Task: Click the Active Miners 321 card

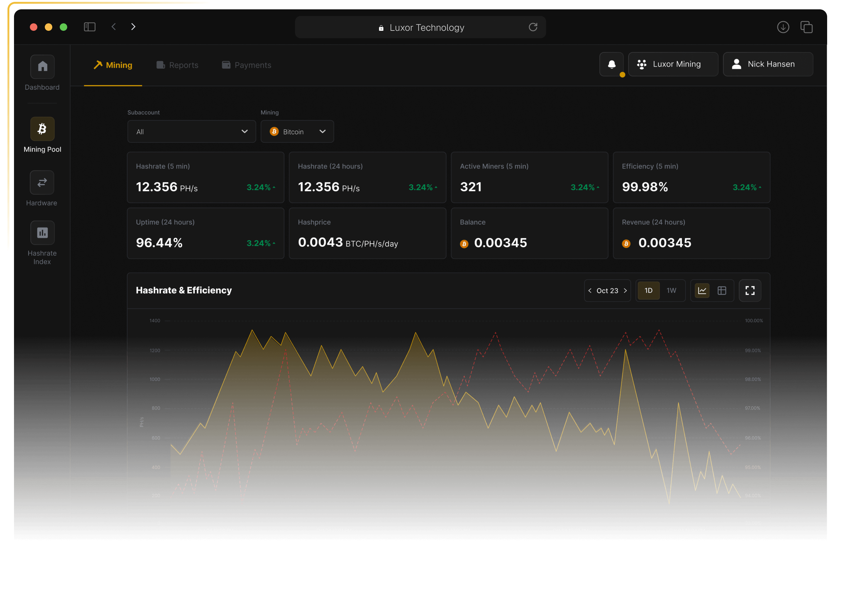Action: click(x=530, y=178)
